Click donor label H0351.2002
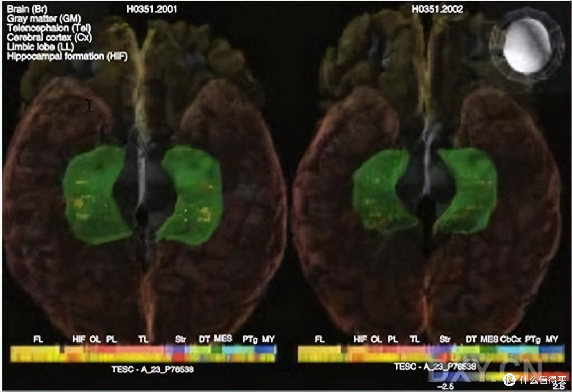 click(x=437, y=9)
